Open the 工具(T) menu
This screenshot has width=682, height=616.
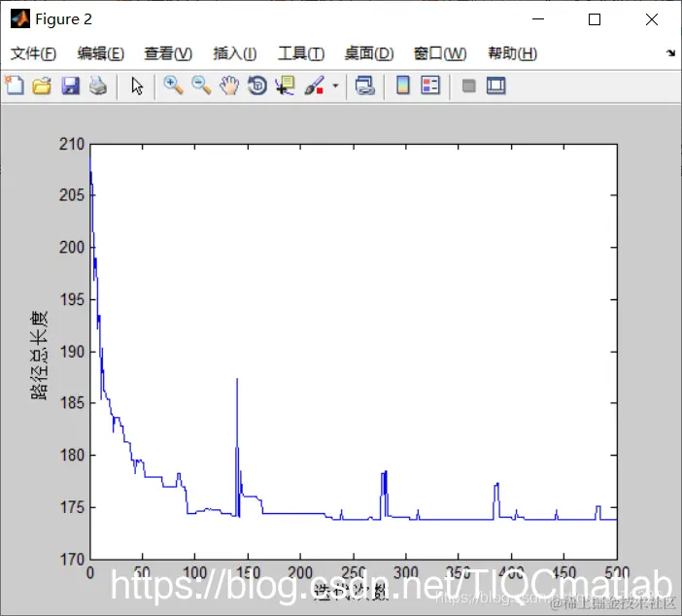(x=301, y=53)
